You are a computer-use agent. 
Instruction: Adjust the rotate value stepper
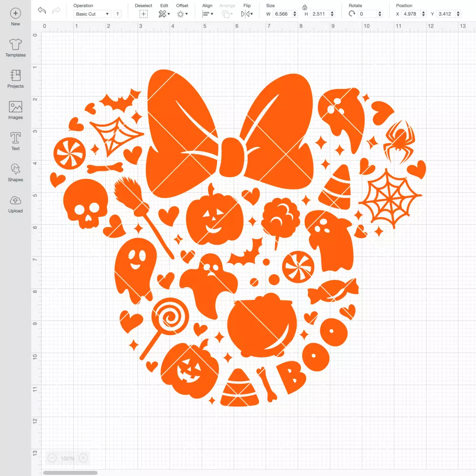[379, 14]
